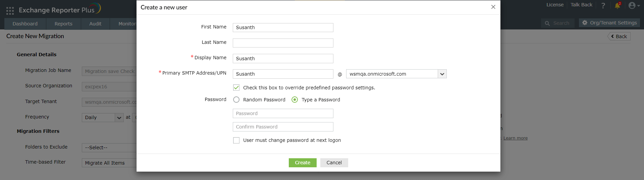Select the Type a Password option
The height and width of the screenshot is (180, 644).
tap(295, 100)
